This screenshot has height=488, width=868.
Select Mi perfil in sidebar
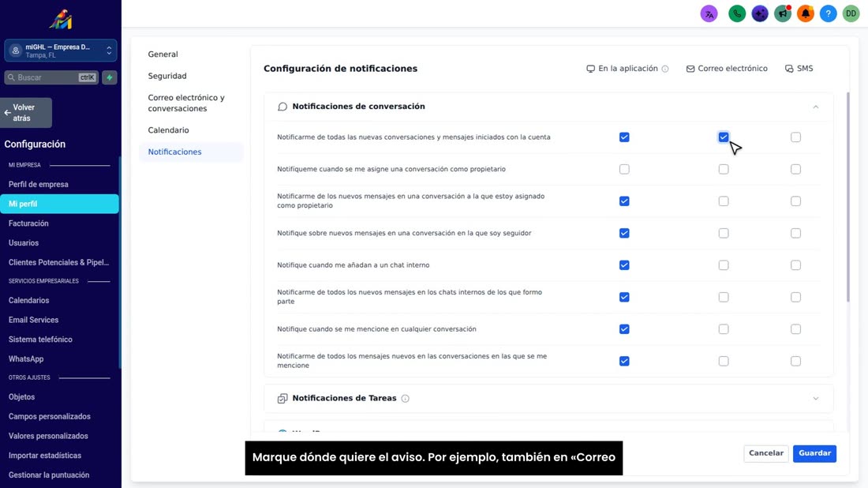click(59, 204)
